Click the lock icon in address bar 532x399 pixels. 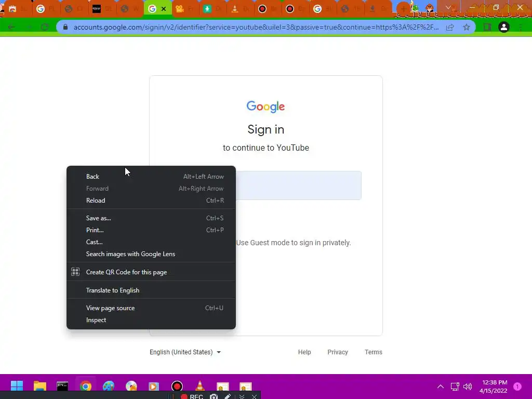[65, 27]
